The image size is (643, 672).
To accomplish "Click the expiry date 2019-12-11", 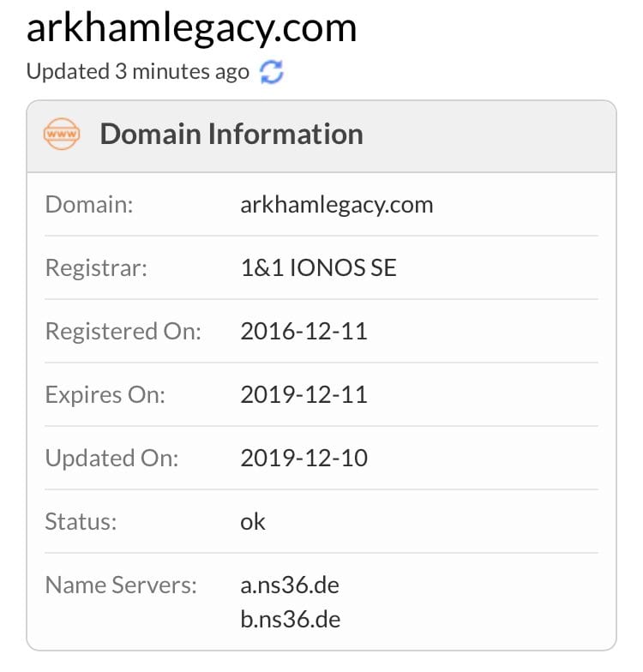I will [304, 394].
